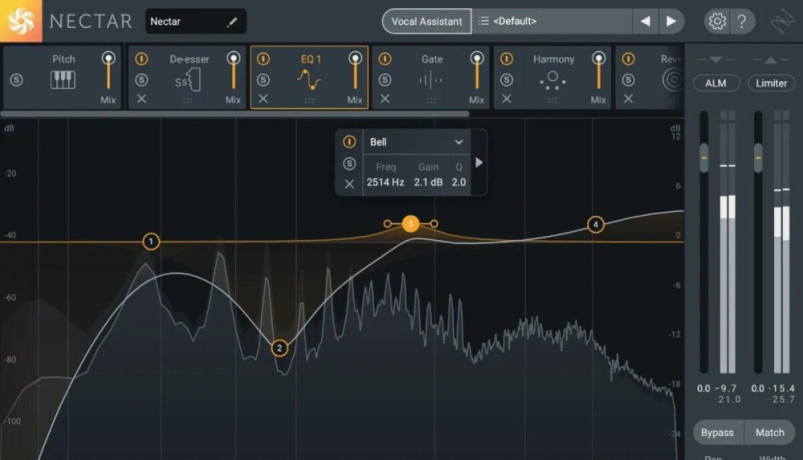Select EQ node 2
This screenshot has height=460, width=803.
[x=279, y=348]
